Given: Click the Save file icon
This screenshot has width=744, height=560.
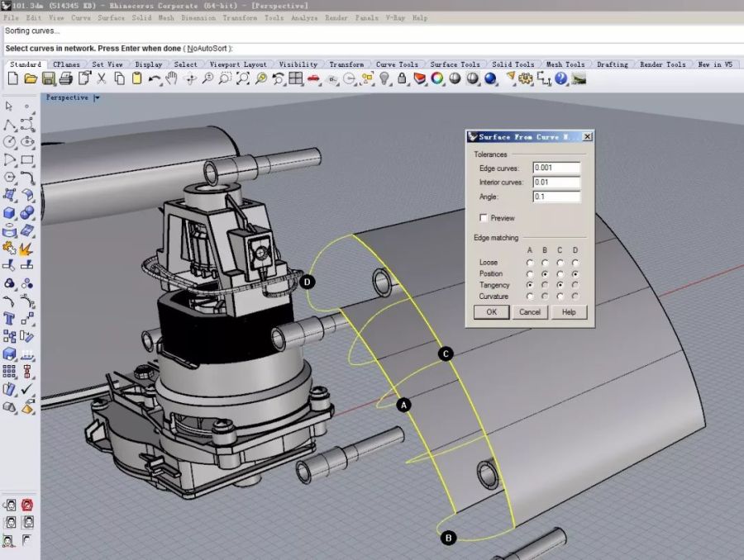Looking at the screenshot, I should pos(48,79).
